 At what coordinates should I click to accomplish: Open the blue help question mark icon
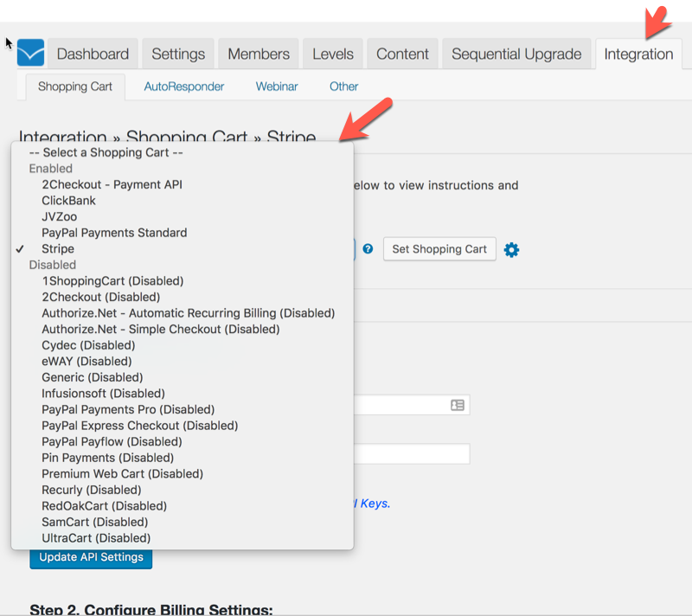368,249
